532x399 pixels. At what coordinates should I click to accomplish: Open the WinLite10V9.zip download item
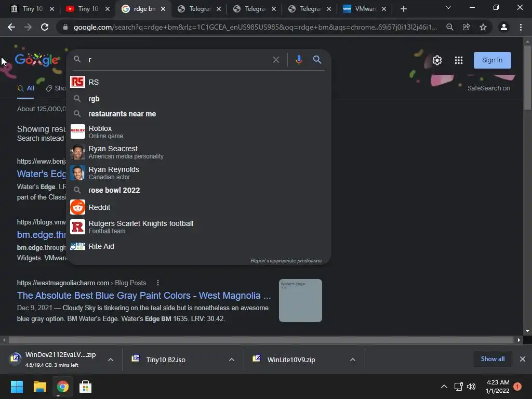[x=298, y=360]
